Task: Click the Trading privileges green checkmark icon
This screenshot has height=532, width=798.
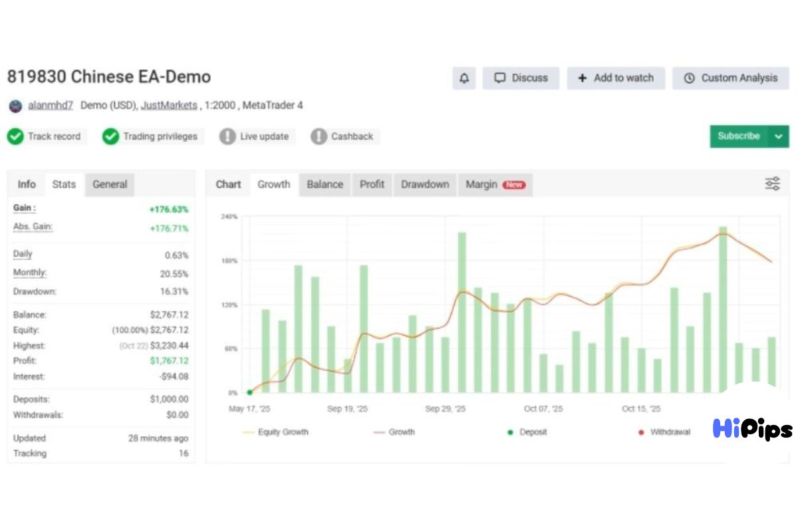Action: (110, 136)
